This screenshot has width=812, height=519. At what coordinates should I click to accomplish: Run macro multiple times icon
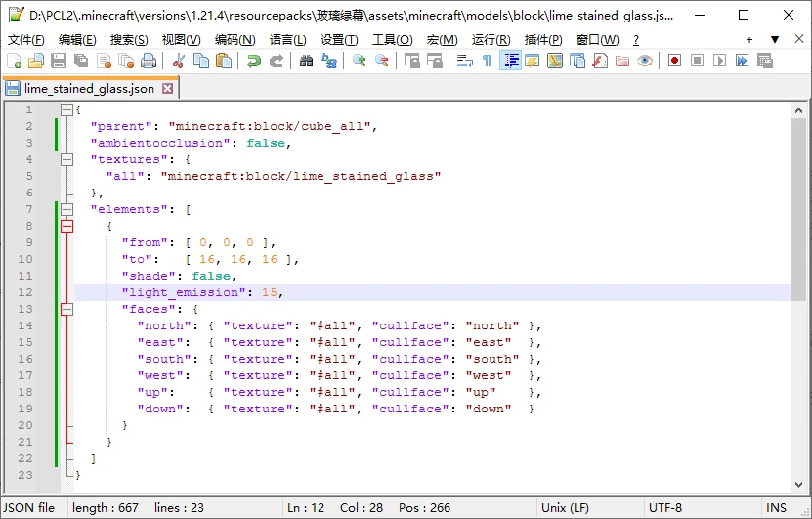[742, 62]
